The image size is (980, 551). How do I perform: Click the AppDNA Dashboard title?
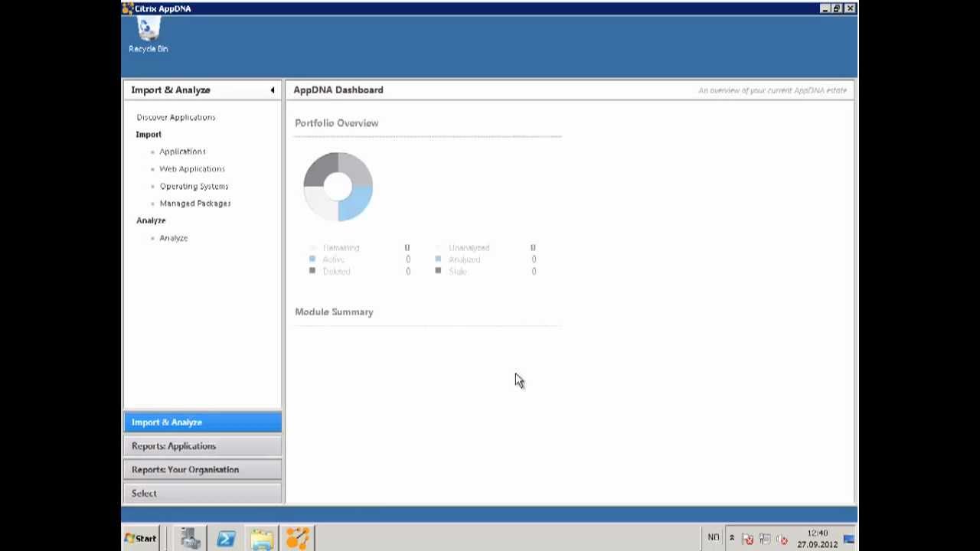338,90
